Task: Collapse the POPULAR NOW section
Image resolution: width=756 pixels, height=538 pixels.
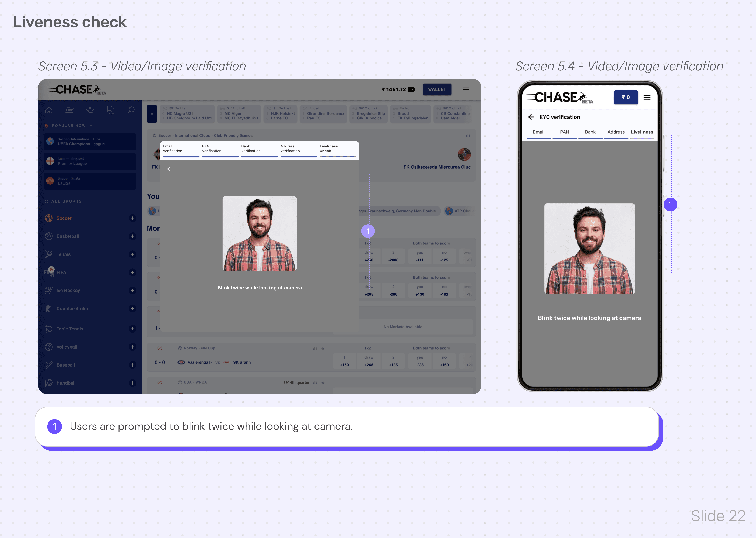Action: 91,126
